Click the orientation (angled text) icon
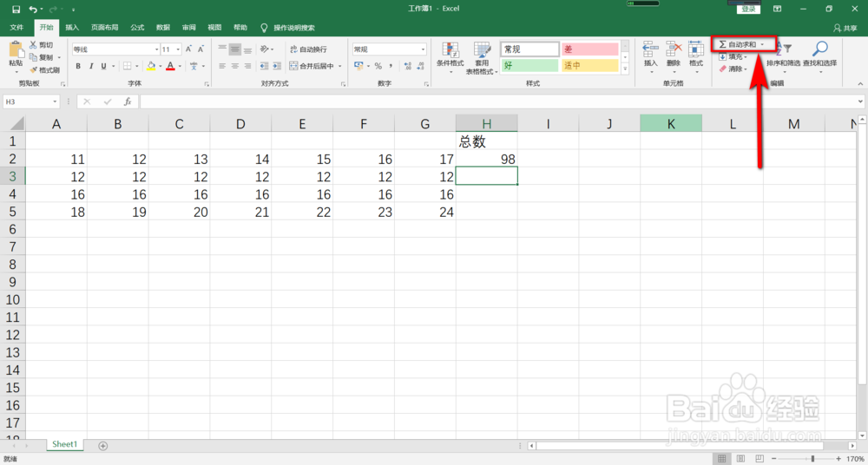The height and width of the screenshot is (465, 868). [265, 49]
